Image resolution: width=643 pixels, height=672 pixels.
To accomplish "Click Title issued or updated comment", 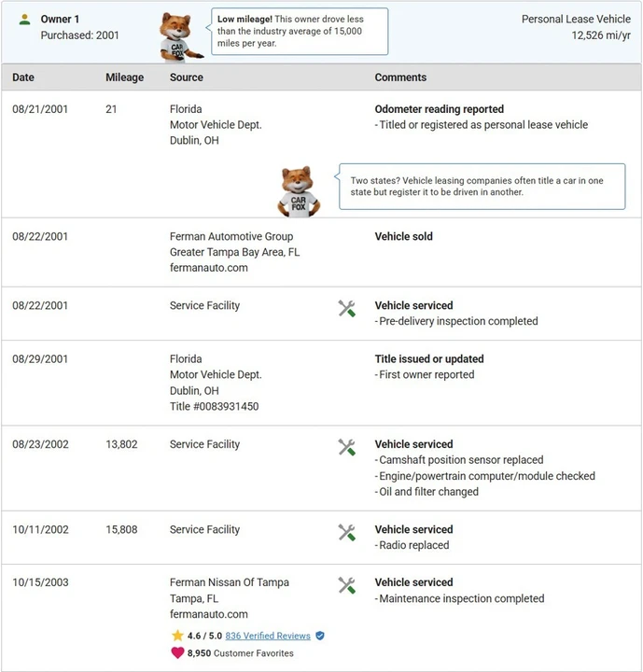I will coord(429,358).
